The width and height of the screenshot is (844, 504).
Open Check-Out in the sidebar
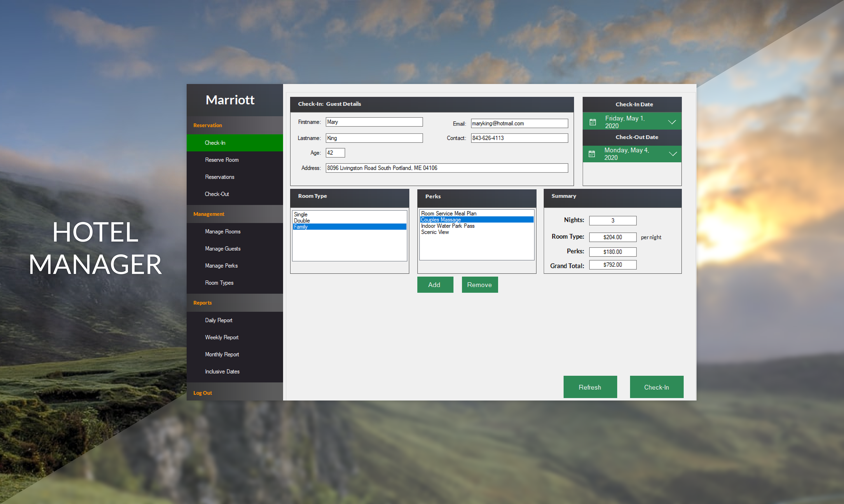point(235,194)
